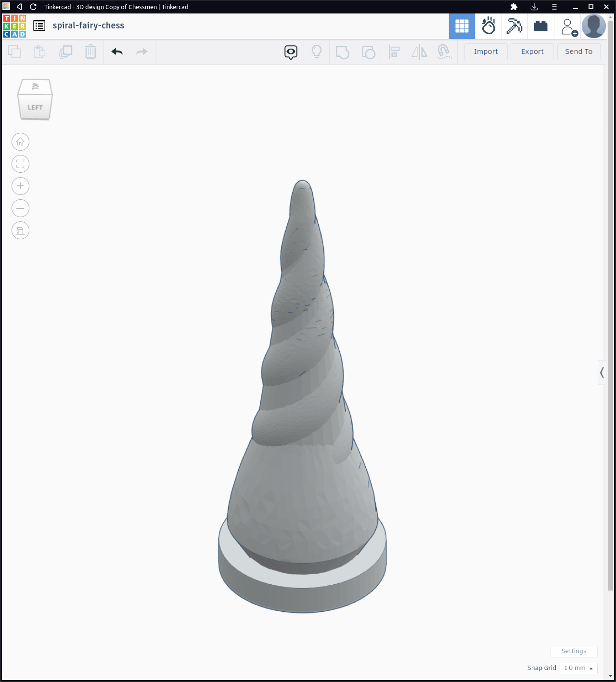The height and width of the screenshot is (682, 616).
Task: Zoom out with minus button
Action: point(20,208)
